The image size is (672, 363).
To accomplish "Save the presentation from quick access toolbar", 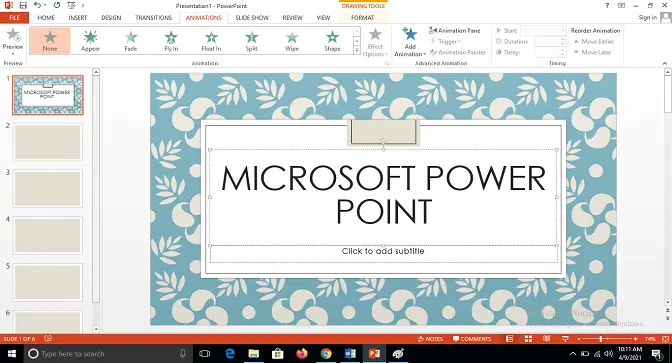I will click(23, 6).
